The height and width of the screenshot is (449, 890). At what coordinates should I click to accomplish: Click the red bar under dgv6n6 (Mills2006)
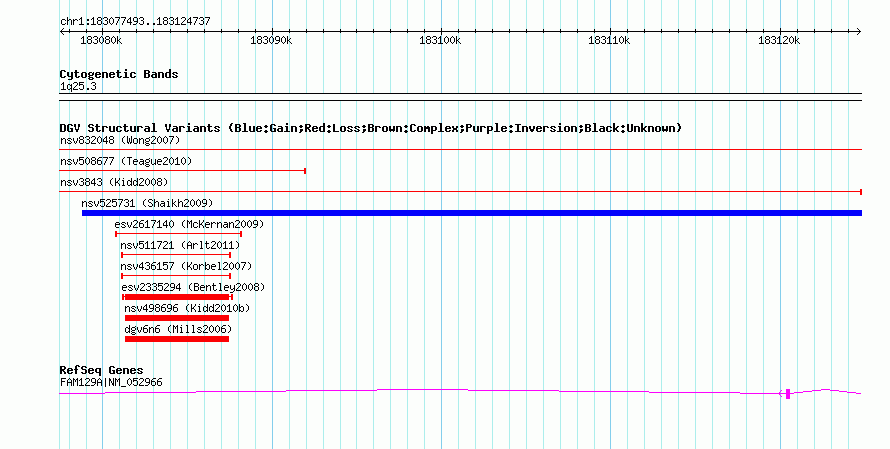177,339
